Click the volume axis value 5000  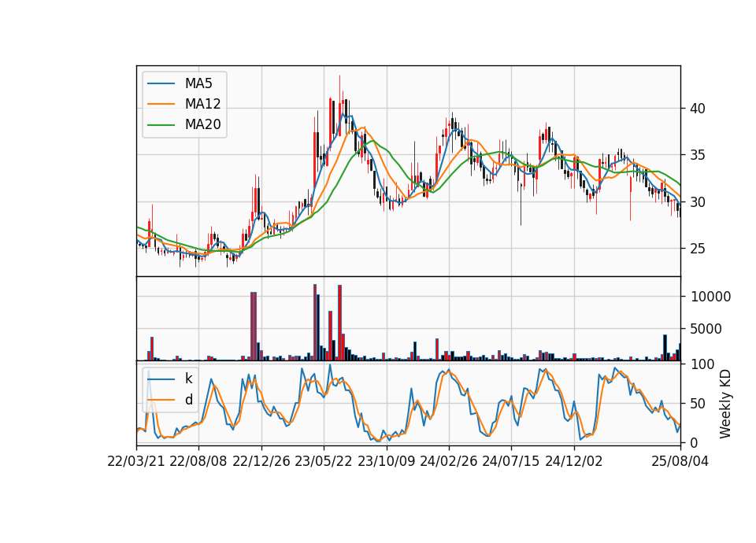(706, 329)
